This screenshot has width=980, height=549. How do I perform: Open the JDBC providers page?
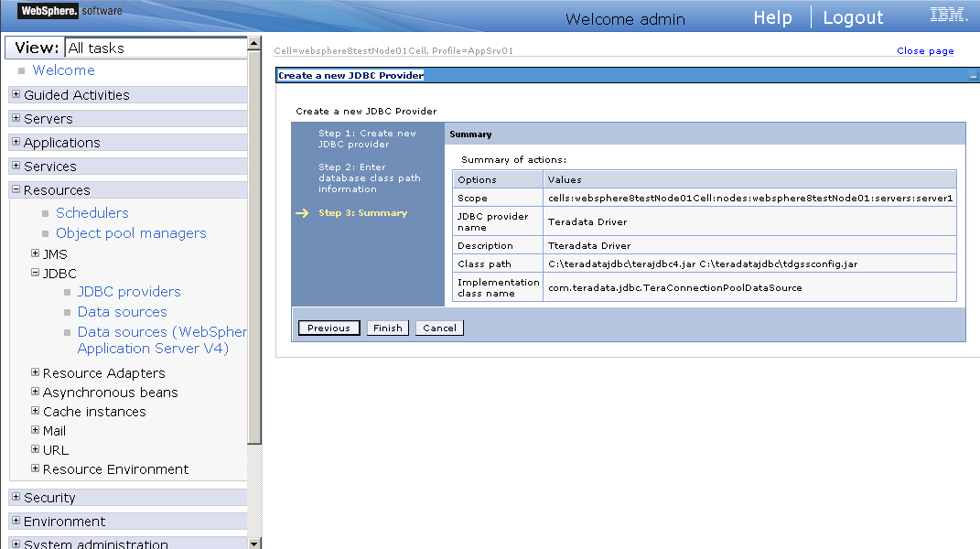tap(129, 291)
